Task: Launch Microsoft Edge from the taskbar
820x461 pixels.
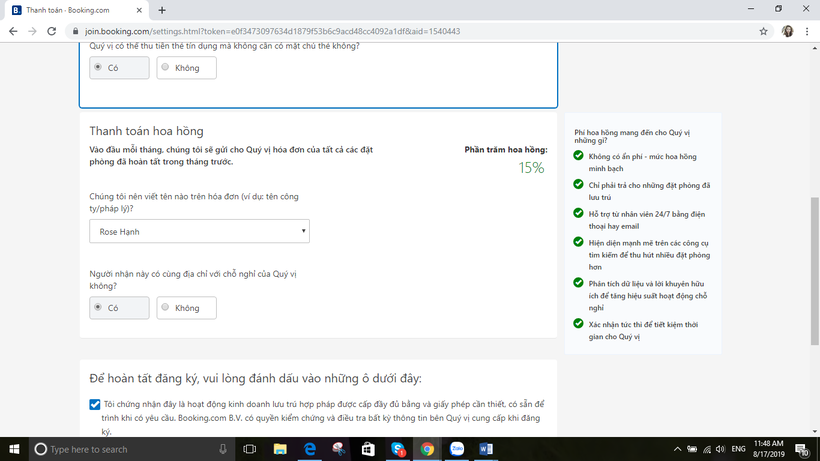Action: click(x=310, y=449)
